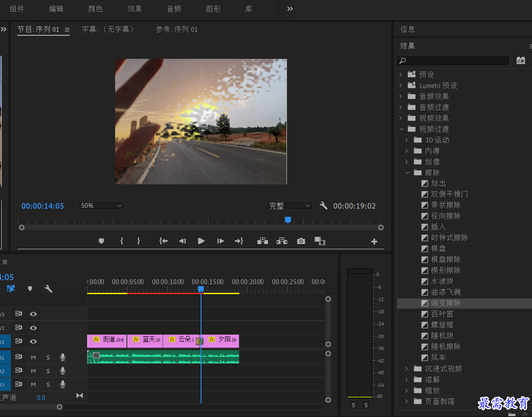
Task: Toggle sync lock for track V3
Action: point(19,314)
